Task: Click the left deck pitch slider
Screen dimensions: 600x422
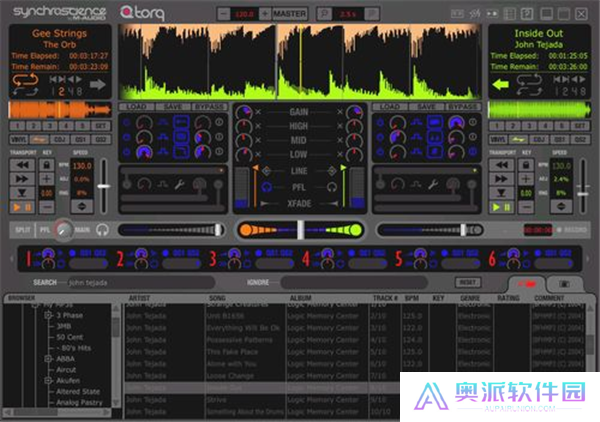Action: pos(103,186)
